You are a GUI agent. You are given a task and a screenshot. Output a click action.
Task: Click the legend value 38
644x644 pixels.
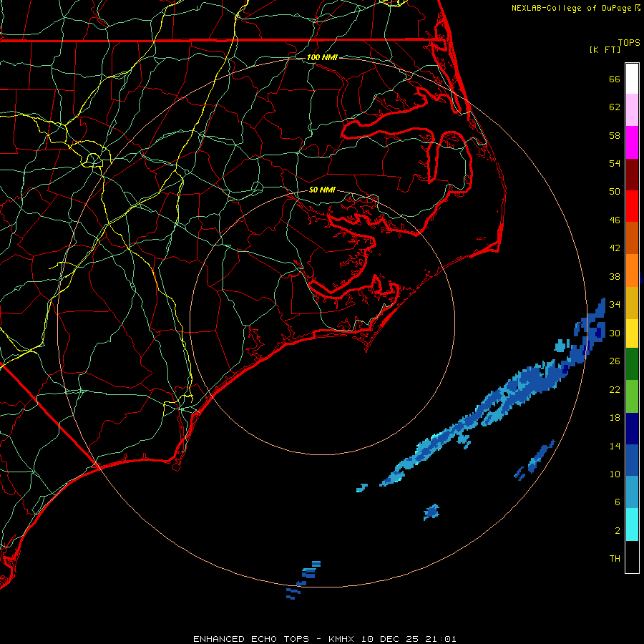pos(615,276)
